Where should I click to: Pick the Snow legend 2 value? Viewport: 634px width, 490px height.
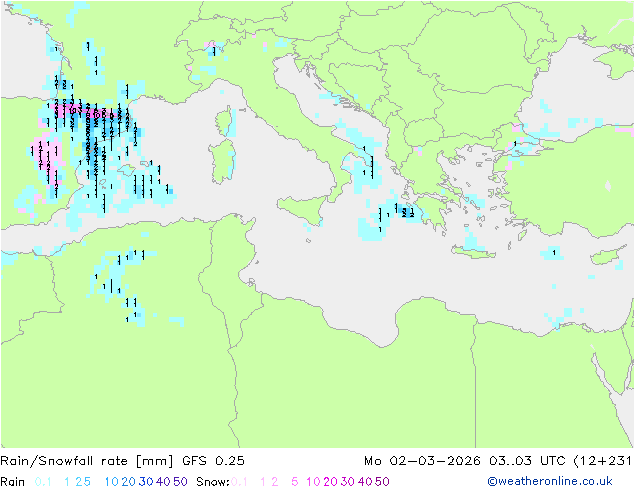[275, 482]
